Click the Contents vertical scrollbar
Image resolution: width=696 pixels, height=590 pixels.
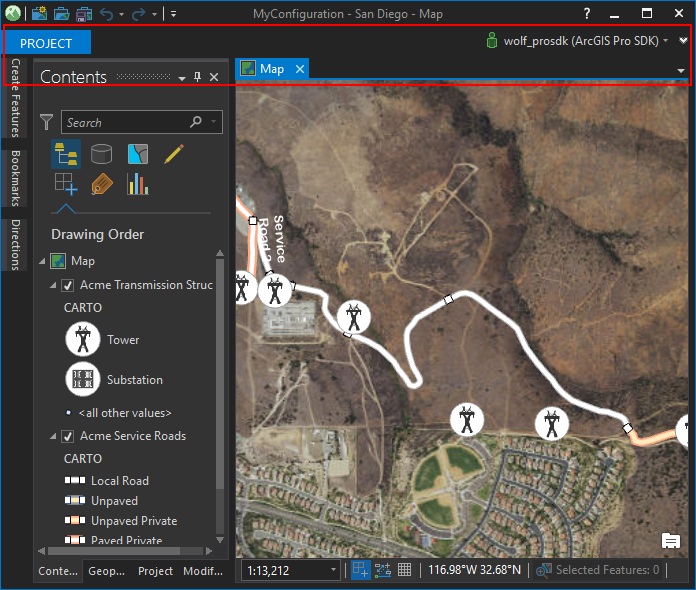pyautogui.click(x=220, y=373)
